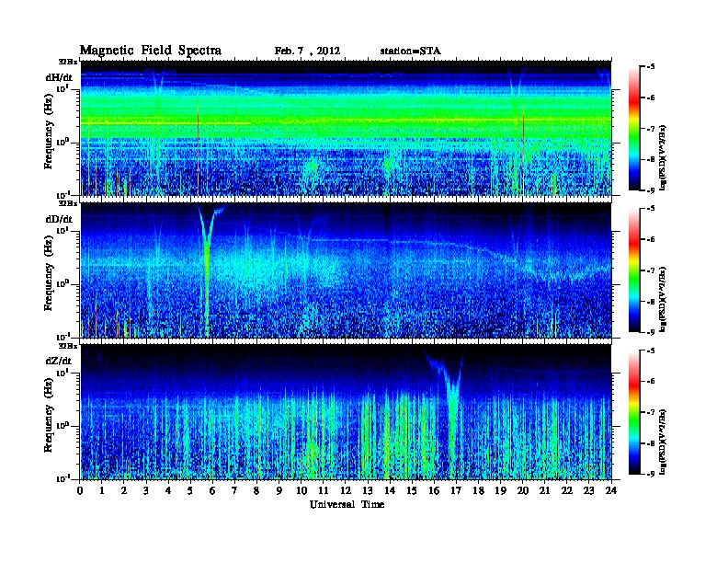Click hour 16 on the Universal Time axis

click(434, 490)
